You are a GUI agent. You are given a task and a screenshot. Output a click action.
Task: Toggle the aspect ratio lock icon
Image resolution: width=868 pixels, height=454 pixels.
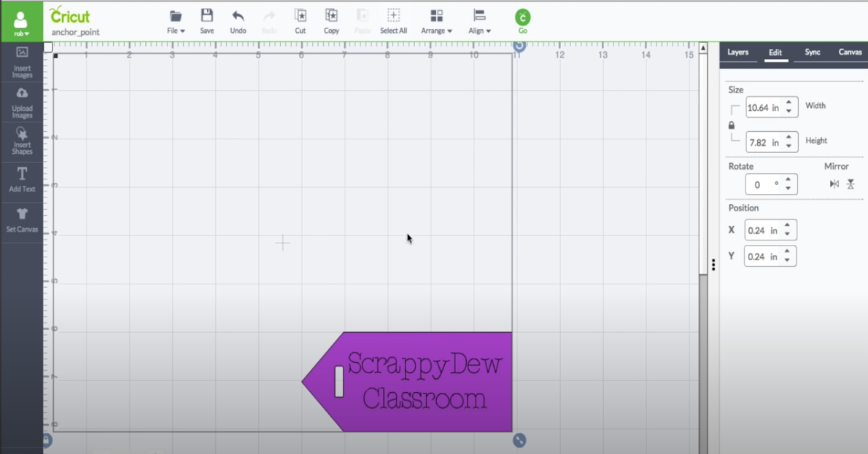732,125
